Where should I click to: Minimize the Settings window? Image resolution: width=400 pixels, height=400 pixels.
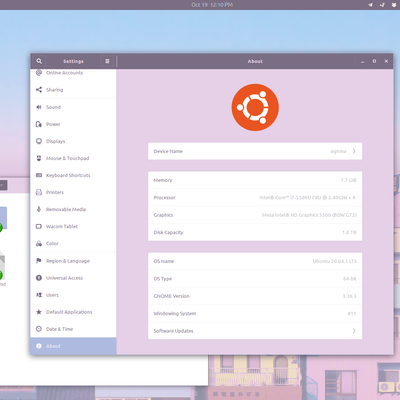362,61
